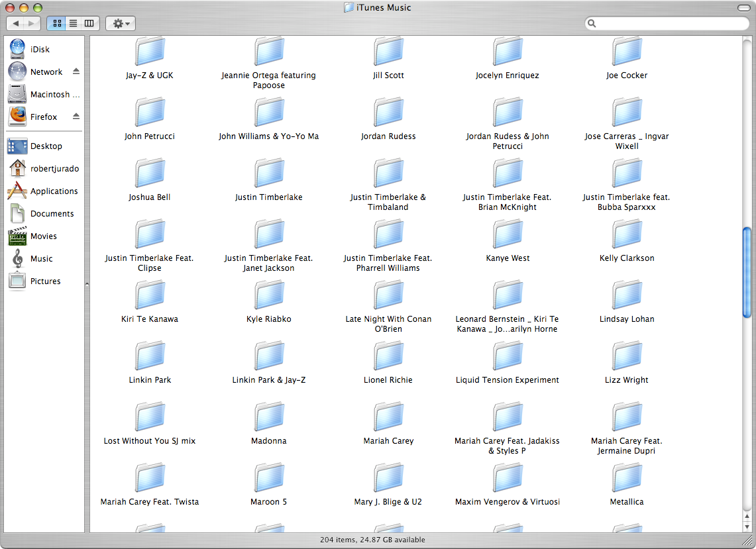Click Late Night With Conan O'Brien label
The height and width of the screenshot is (549, 756).
click(388, 324)
